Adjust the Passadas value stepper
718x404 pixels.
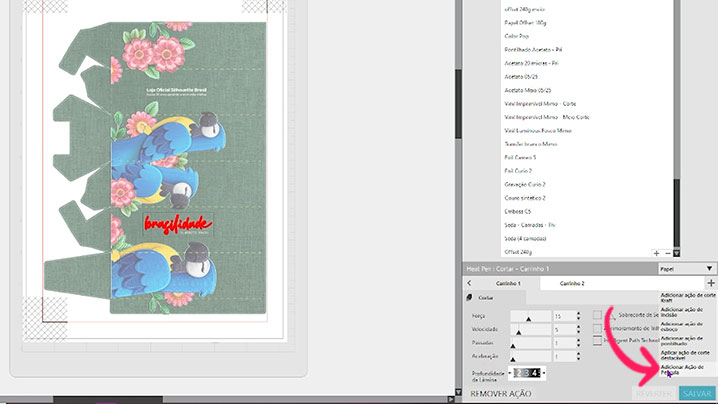click(x=578, y=343)
